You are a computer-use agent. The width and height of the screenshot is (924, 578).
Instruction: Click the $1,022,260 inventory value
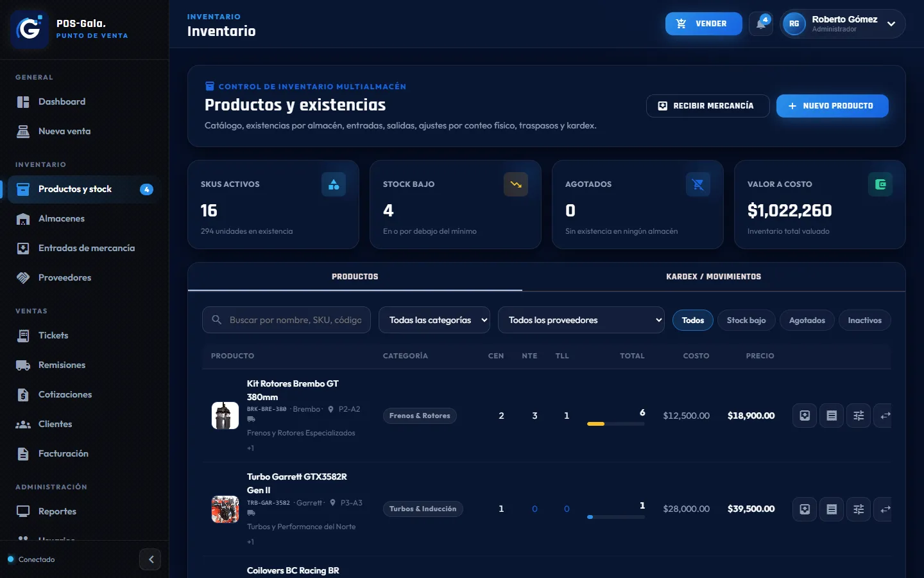tap(790, 211)
